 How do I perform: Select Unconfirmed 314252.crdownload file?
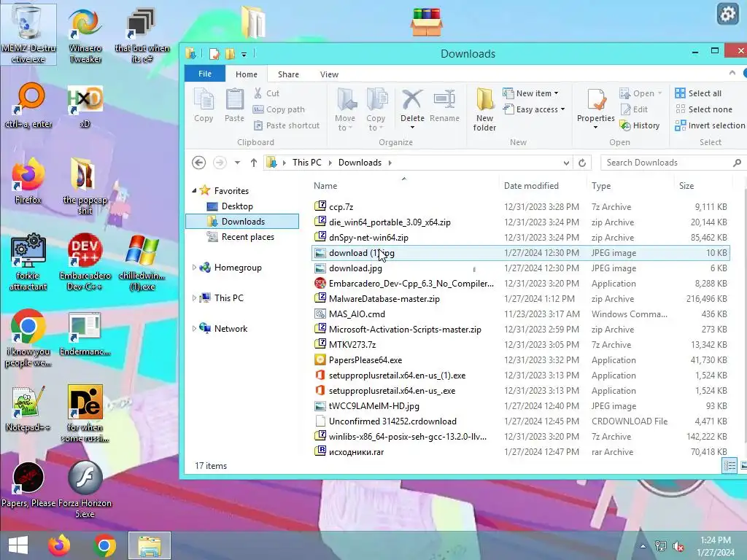tap(521, 421)
